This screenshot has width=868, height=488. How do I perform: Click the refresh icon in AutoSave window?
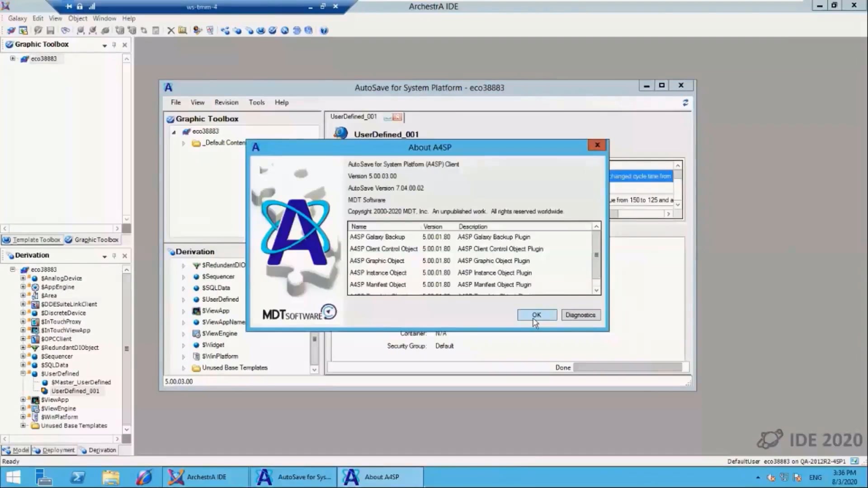pos(685,103)
